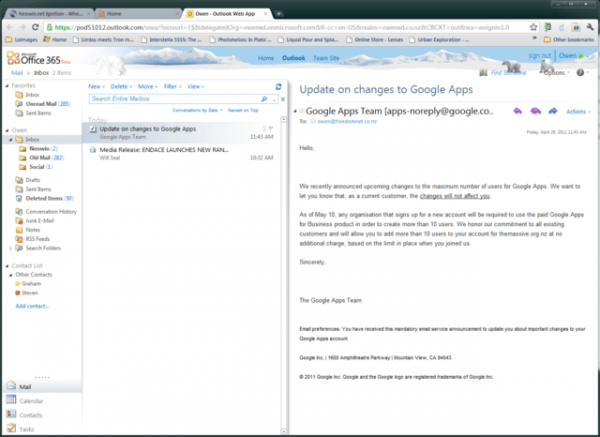
Task: Click the browser forward arrow
Action: pos(23,27)
